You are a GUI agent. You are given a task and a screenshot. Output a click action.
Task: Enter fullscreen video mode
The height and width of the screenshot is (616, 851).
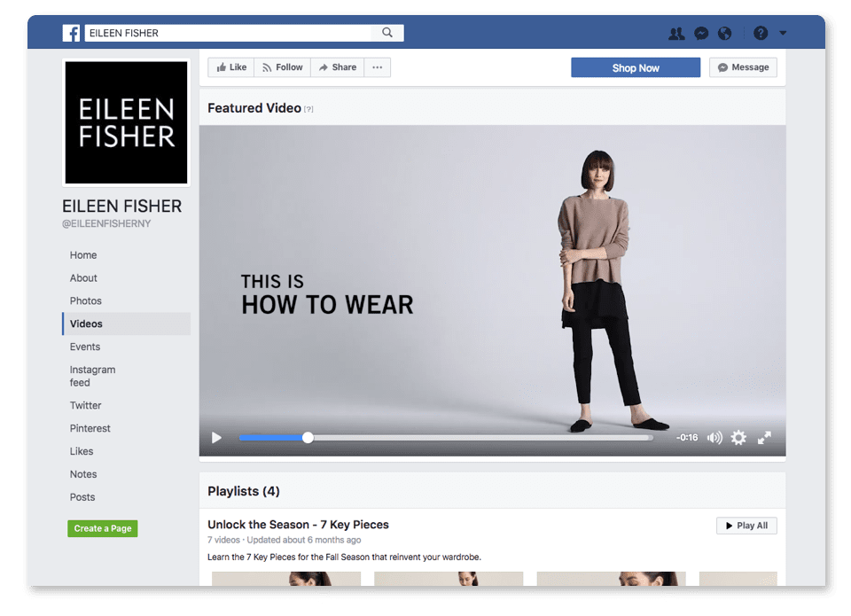pos(764,438)
